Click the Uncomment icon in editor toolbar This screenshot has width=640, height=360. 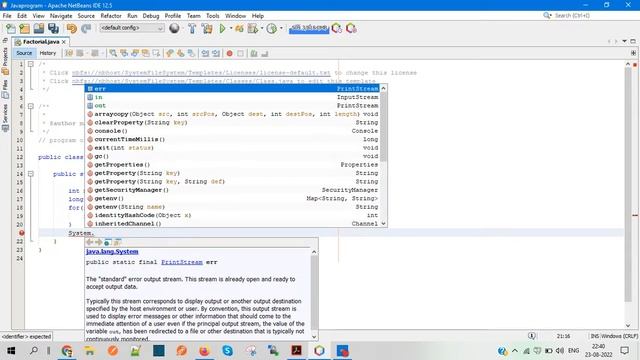[x=264, y=53]
